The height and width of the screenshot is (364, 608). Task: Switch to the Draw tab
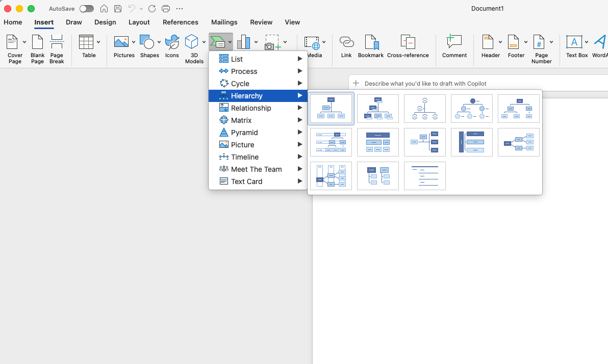click(x=73, y=22)
